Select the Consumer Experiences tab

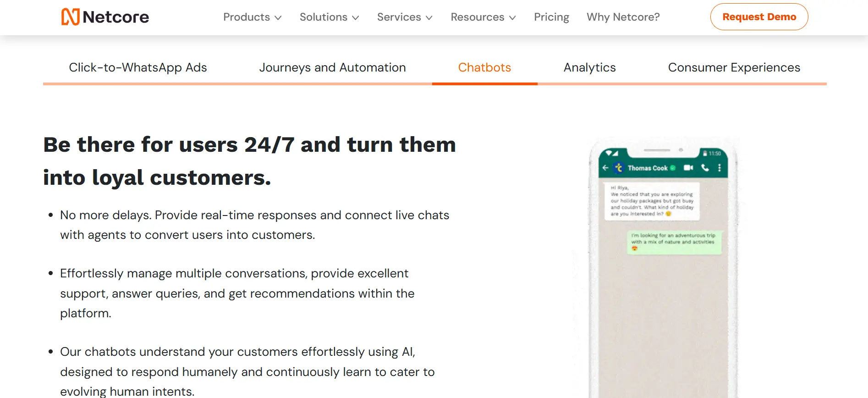pos(734,67)
